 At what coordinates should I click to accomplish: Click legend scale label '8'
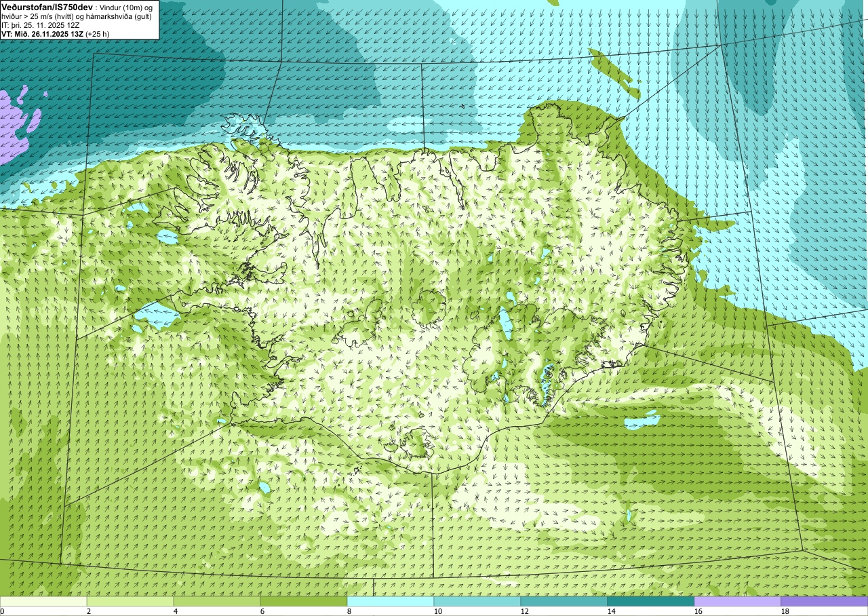coord(349,611)
